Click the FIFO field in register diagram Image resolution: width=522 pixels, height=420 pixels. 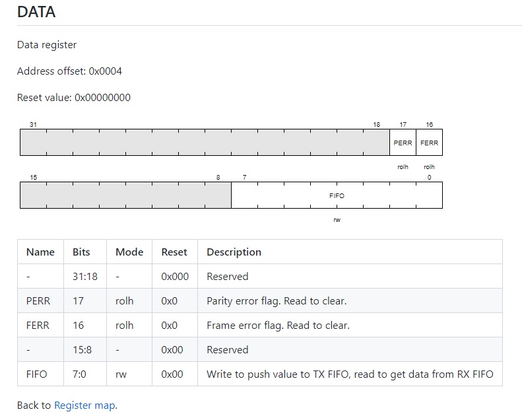coord(337,195)
